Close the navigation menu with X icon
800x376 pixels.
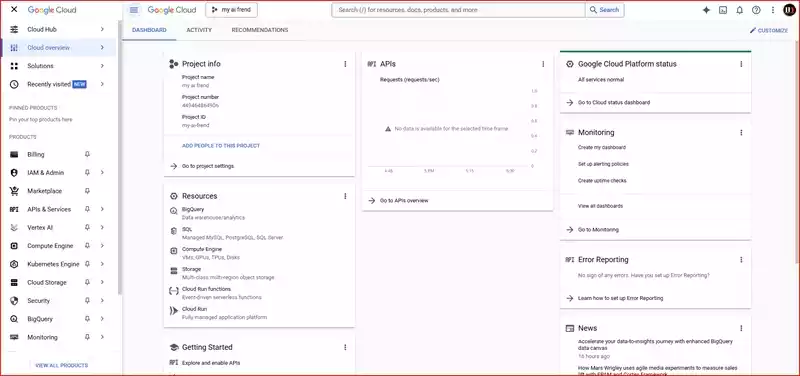(14, 10)
